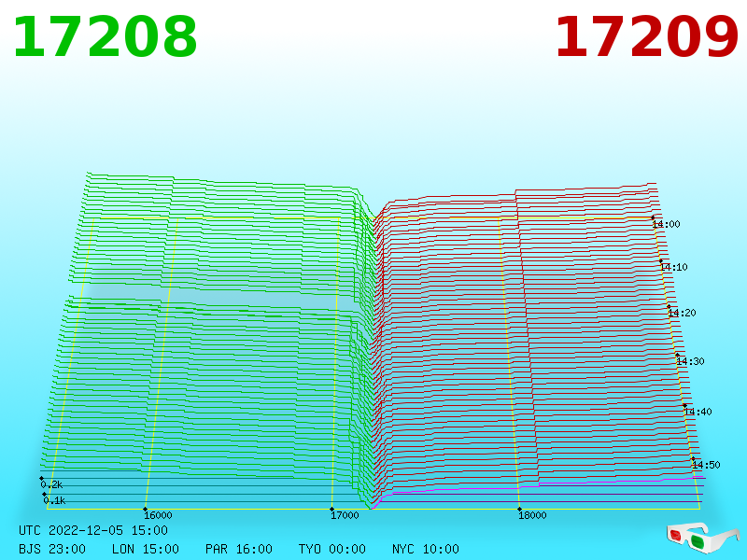Screen dimensions: 747x560
Task: Select the 14:40 time axis marker
Action: tap(698, 412)
